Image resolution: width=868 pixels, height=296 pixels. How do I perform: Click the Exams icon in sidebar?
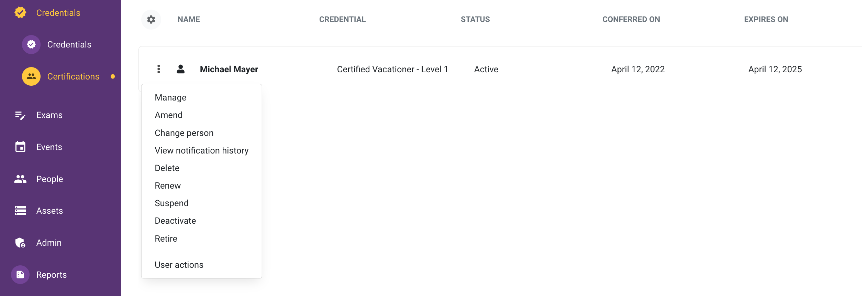coord(20,115)
